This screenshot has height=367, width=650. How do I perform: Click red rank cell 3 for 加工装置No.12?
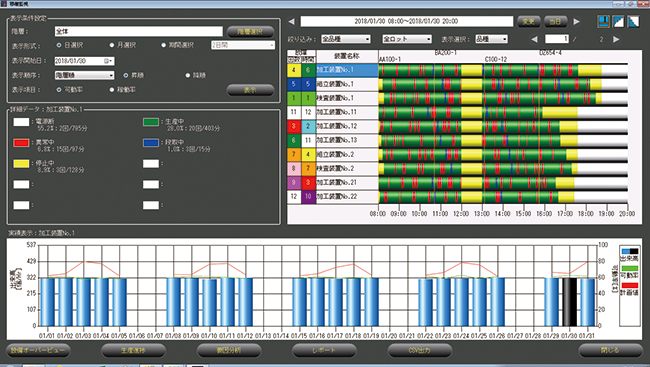tap(294, 126)
